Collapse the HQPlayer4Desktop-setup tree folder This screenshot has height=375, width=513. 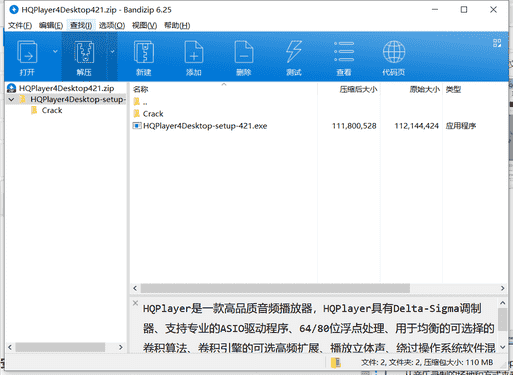coord(11,99)
